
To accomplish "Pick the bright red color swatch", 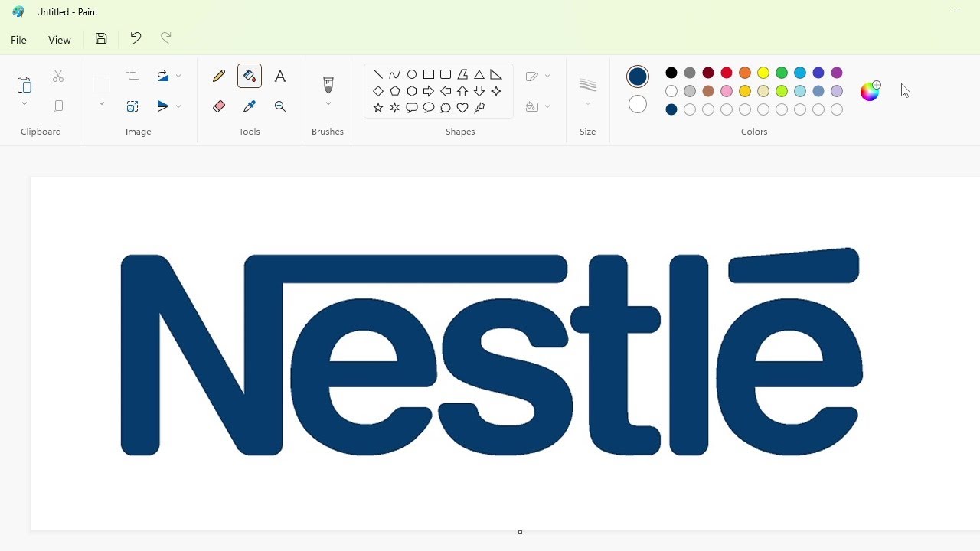I will 727,73.
